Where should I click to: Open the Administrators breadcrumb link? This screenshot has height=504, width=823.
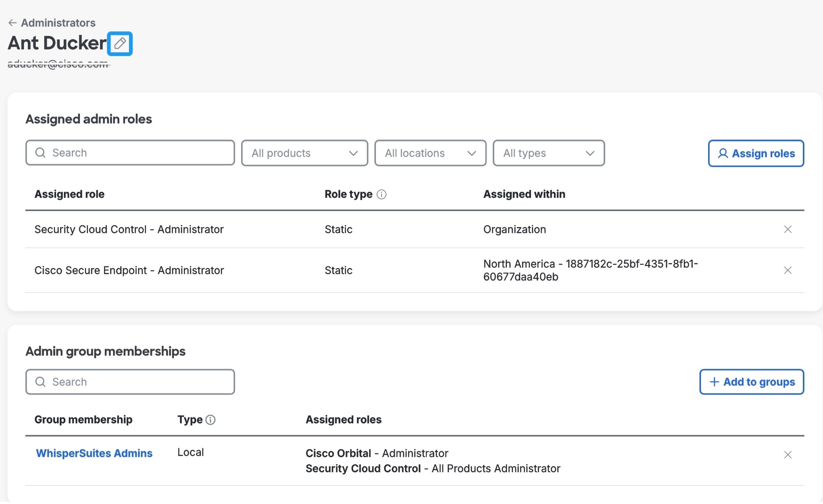(x=58, y=23)
